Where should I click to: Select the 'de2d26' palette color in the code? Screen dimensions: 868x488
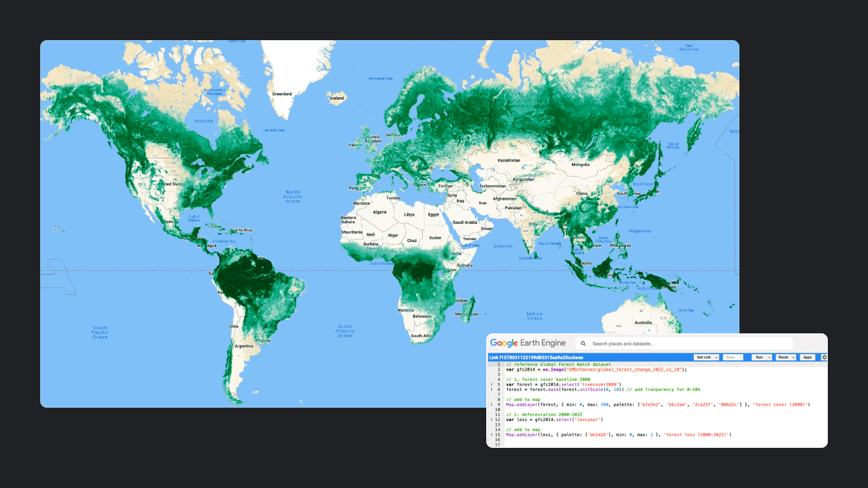596,434
